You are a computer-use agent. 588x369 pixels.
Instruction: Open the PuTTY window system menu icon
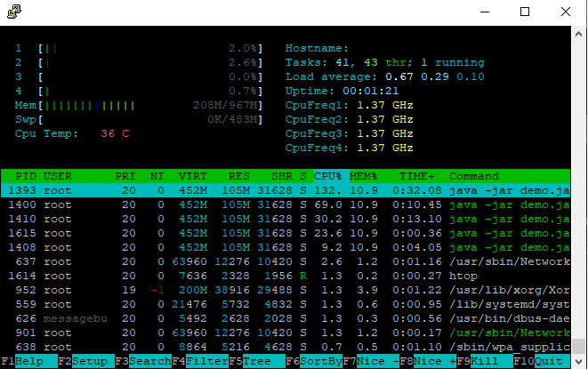click(x=14, y=12)
